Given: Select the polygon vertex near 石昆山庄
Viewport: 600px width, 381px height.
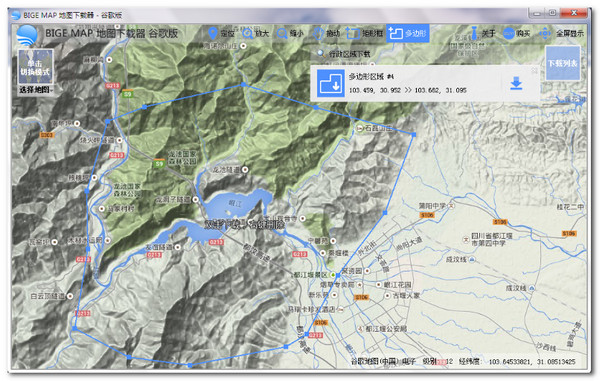Looking at the screenshot, I should pos(414,135).
